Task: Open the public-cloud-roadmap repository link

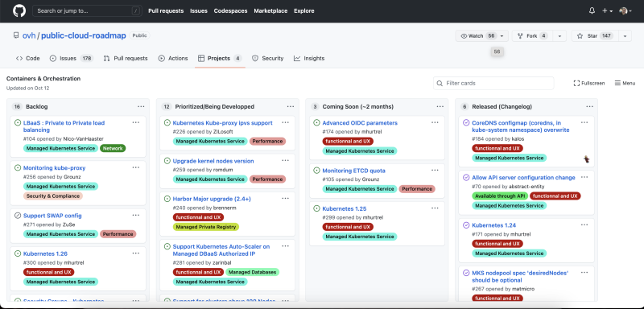Action: pos(84,35)
